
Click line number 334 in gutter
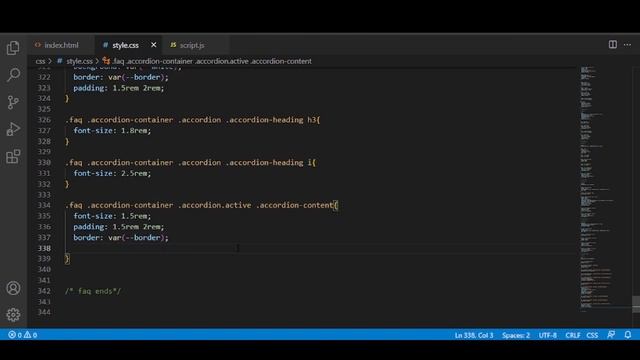coord(44,205)
